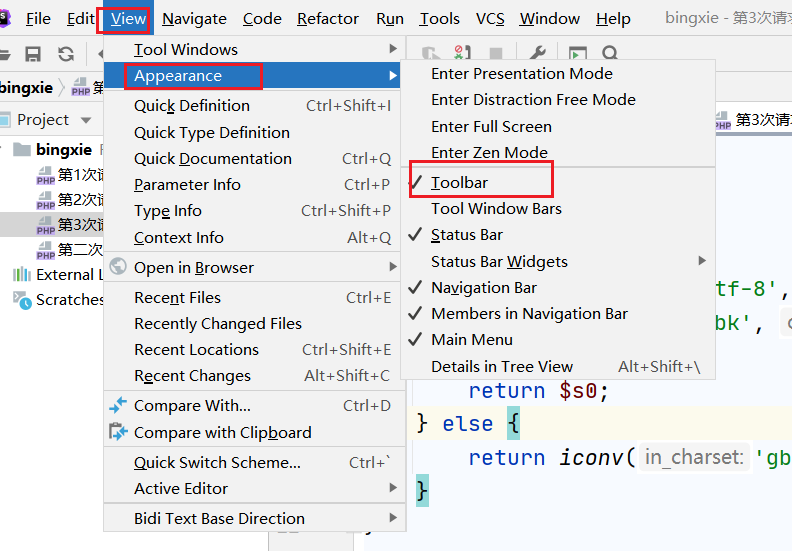Open the Project view dropdown
Screen dimensions: 792x551
click(x=86, y=120)
